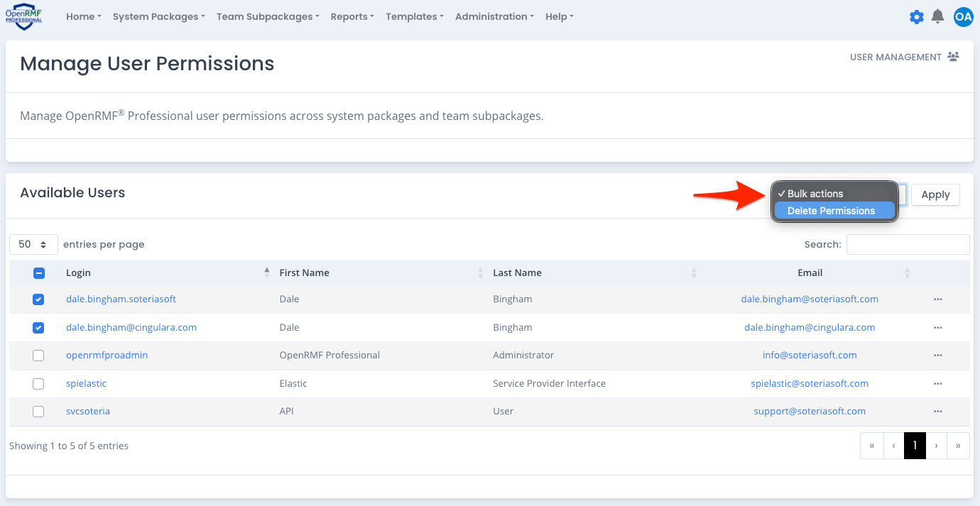Expand the Templates menu
This screenshot has width=980, height=506.
click(415, 16)
